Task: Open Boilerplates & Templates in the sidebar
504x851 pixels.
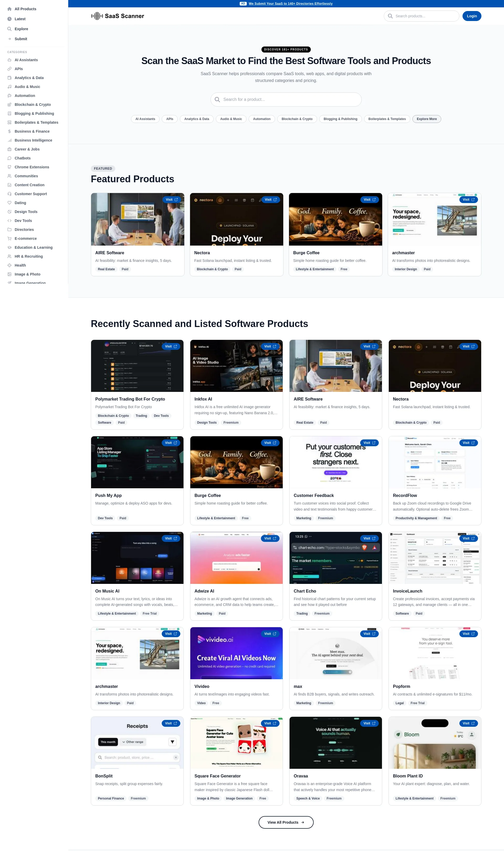Action: point(36,122)
